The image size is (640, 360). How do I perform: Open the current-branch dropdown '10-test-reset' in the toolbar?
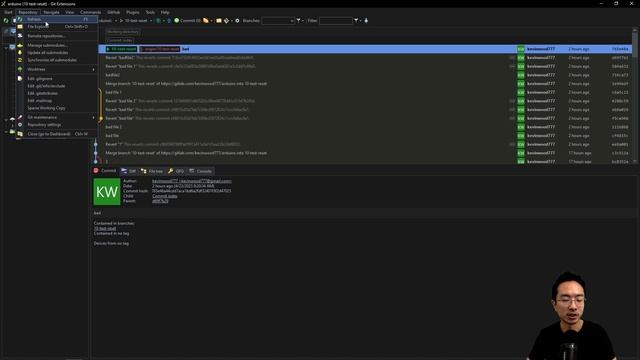click(x=136, y=20)
